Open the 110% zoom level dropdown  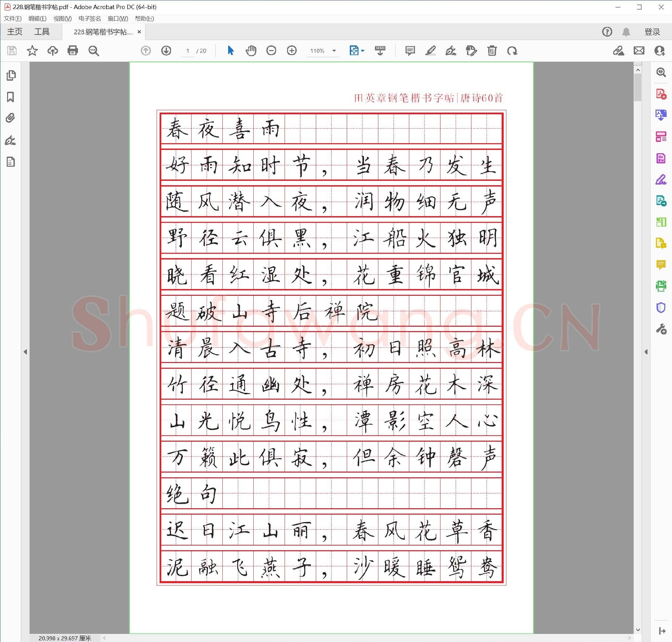tap(334, 51)
